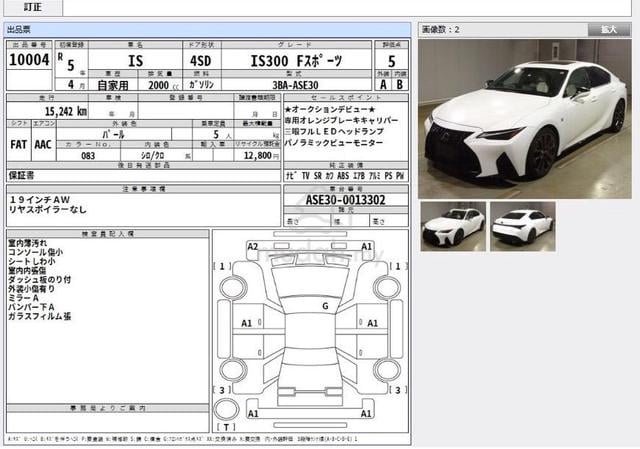This screenshot has height=449, width=640.
Task: Click the 室内薄汚れ inspector note
Action: (x=28, y=243)
